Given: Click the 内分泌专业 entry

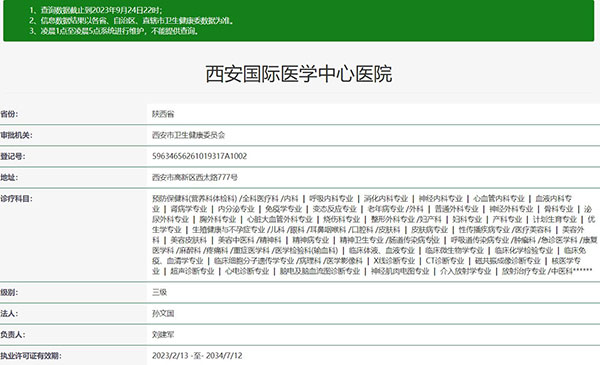Looking at the screenshot, I should (x=236, y=209).
